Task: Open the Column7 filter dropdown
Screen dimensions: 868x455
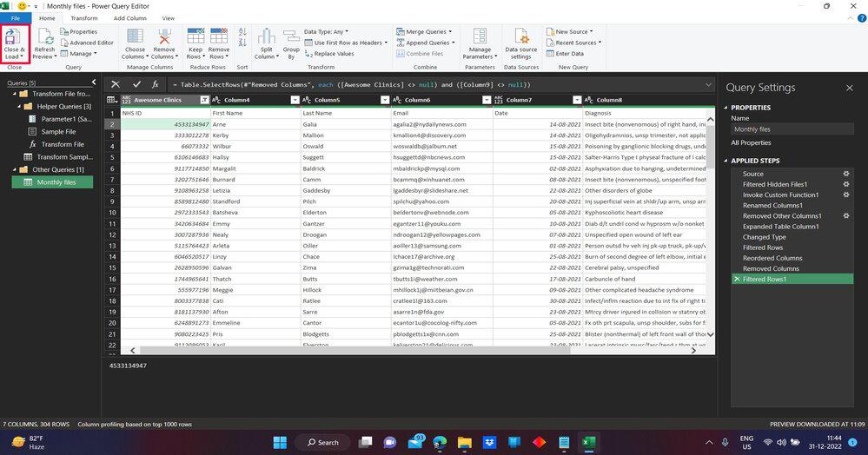Action: [x=577, y=100]
